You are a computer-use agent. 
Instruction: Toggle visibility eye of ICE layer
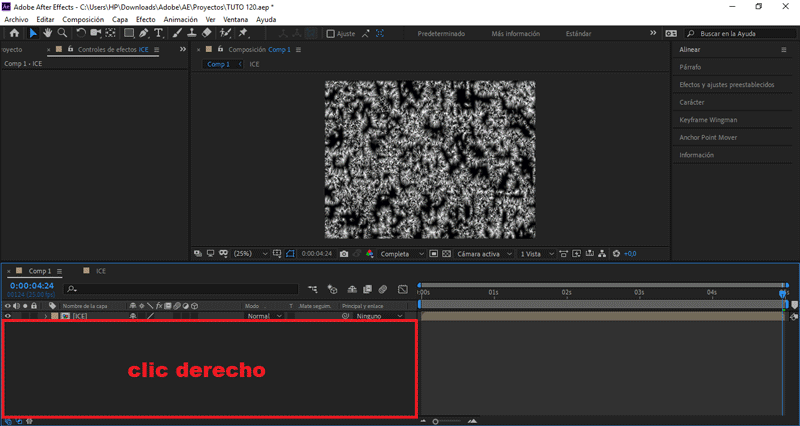pos(8,316)
